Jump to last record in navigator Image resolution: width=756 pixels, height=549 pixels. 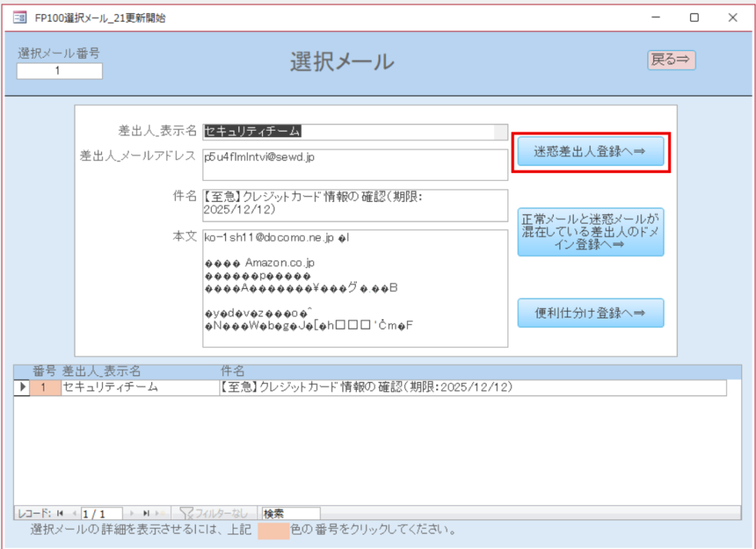(146, 513)
